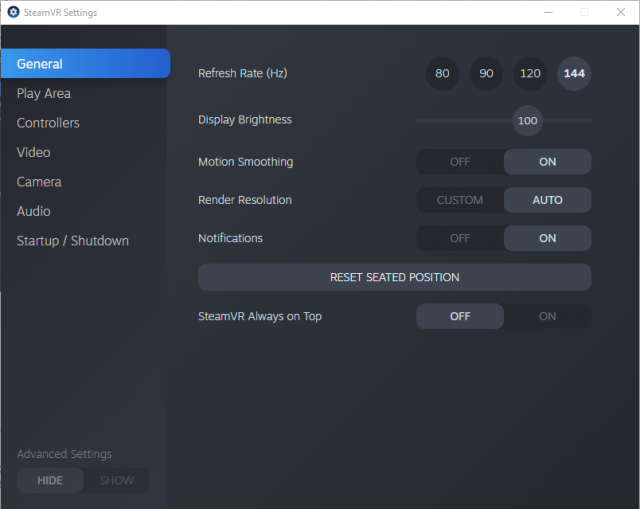
Task: Click the Display Brightness slider handle
Action: coord(528,121)
